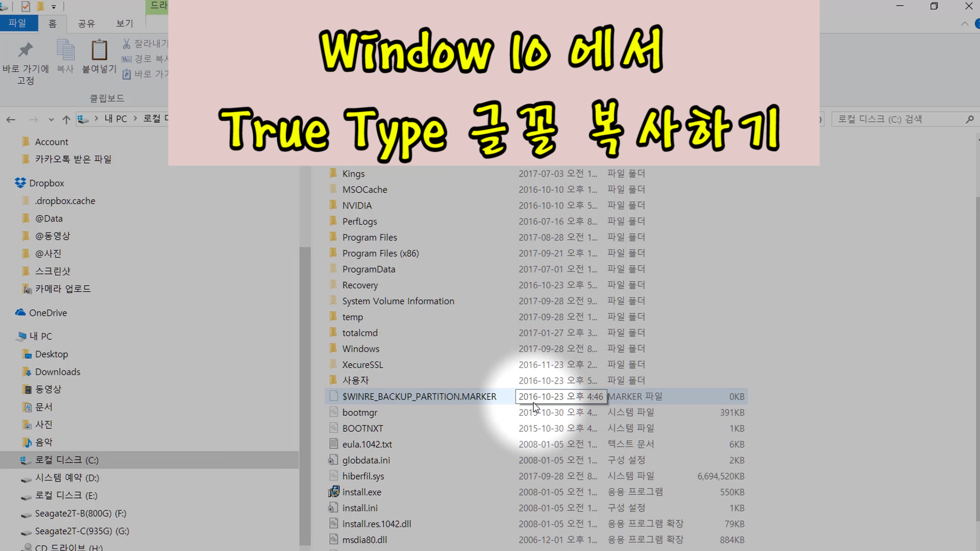Select the Windows folder in file list

tap(361, 348)
